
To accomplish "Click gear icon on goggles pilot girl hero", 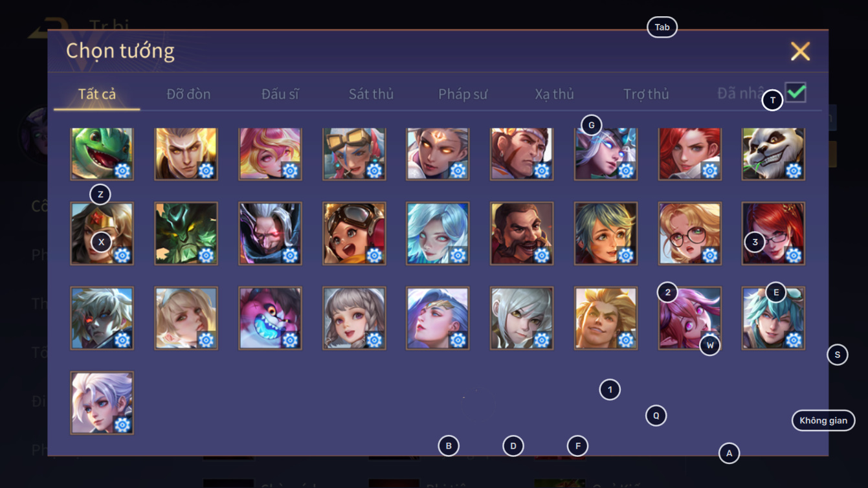I will 374,256.
